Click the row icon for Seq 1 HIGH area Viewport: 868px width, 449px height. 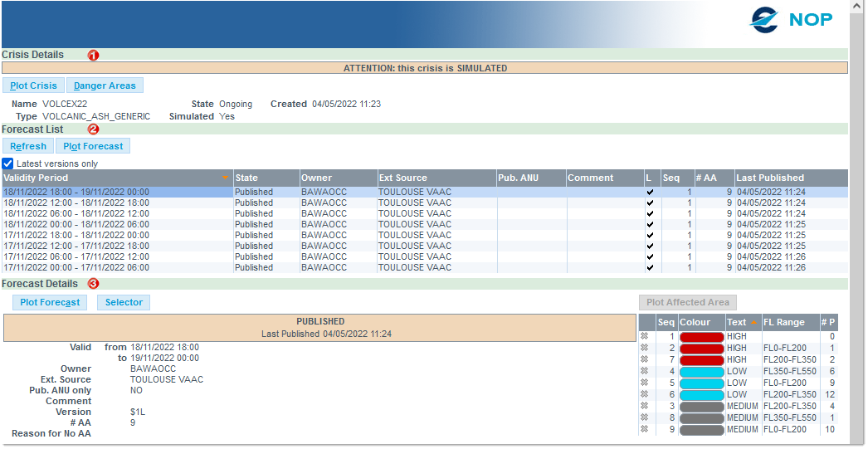[x=644, y=336]
